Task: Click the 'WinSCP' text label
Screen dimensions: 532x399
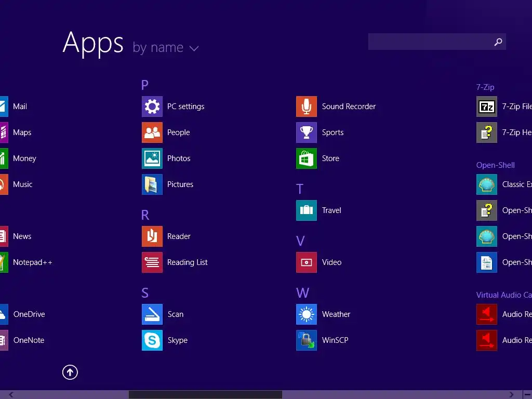Action: coord(335,340)
